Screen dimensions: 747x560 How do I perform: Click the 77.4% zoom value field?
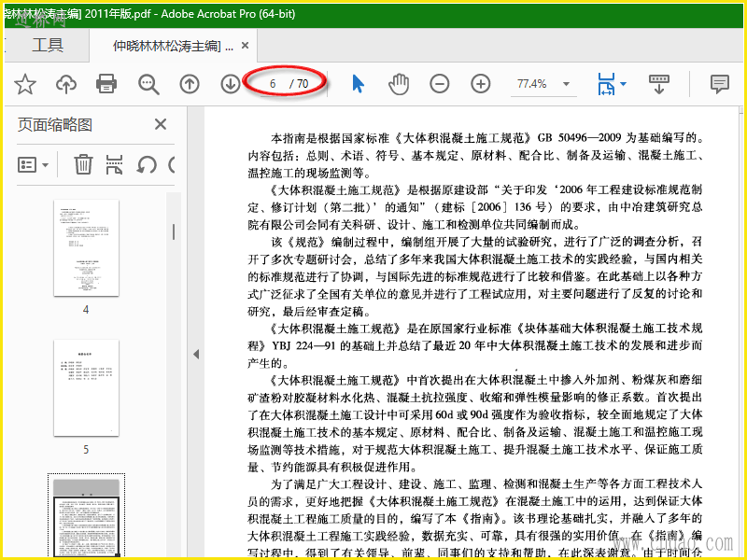click(532, 84)
